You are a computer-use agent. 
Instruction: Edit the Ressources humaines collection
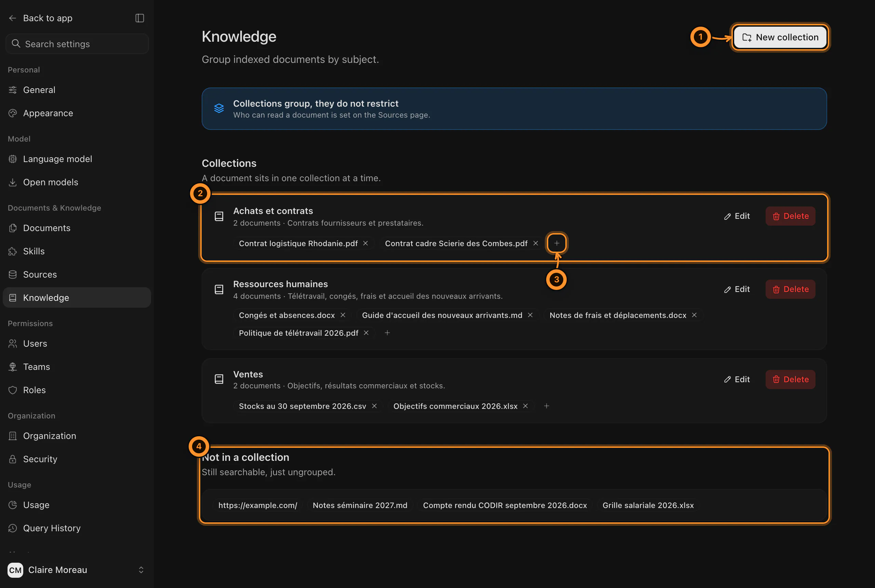coord(737,289)
